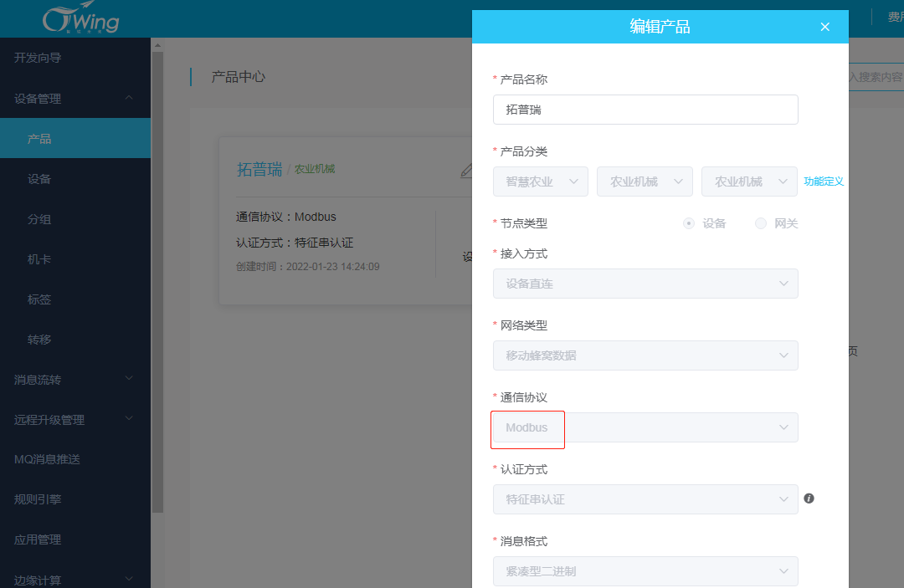Click the Wing logo in header
The image size is (904, 588).
tap(80, 18)
